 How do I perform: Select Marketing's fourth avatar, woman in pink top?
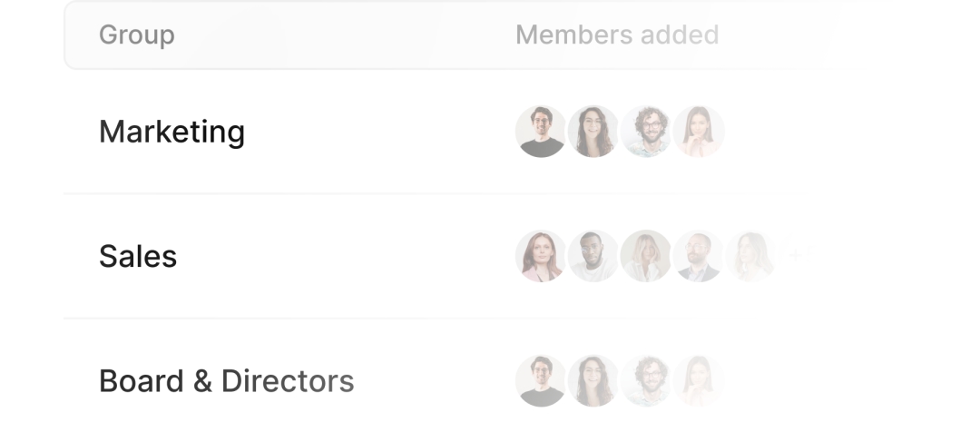(699, 132)
